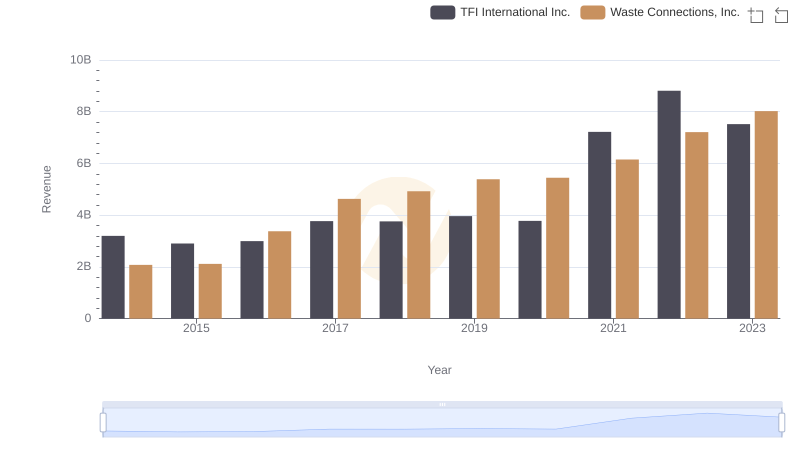This screenshot has width=800, height=461.
Task: Select Waste Connections bar for 2021
Action: click(627, 239)
